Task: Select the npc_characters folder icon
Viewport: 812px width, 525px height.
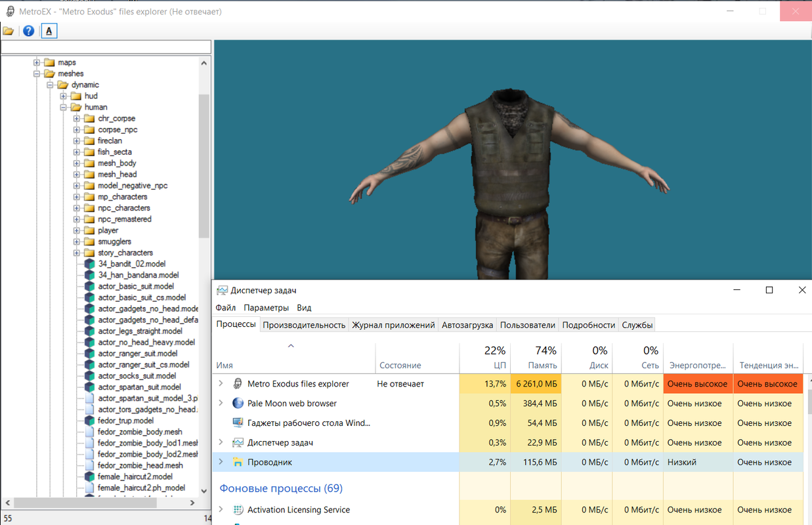Action: pos(89,208)
